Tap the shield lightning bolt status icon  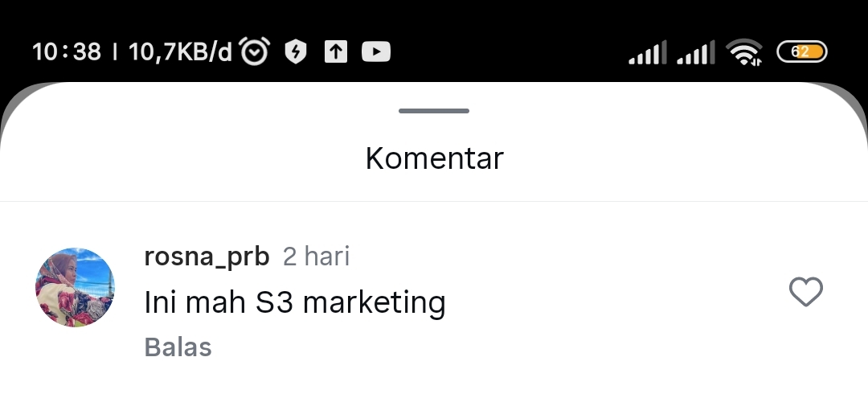[296, 52]
